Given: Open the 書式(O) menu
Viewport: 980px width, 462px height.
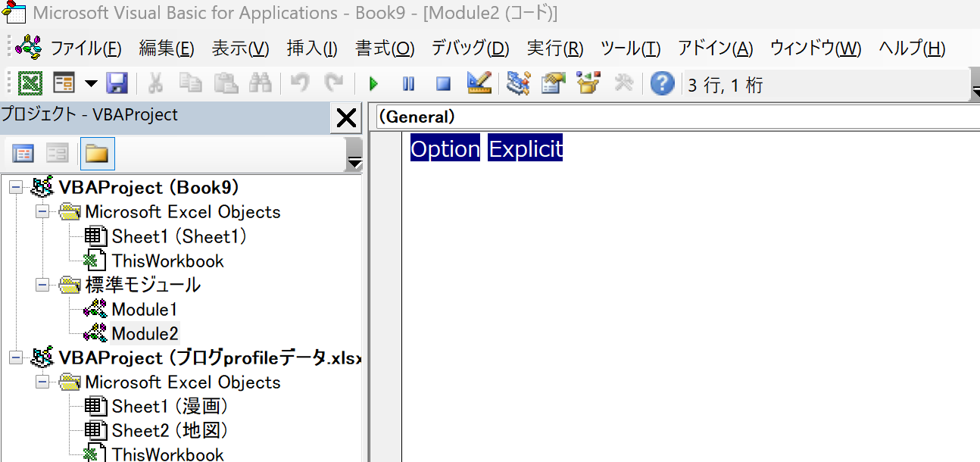Looking at the screenshot, I should pos(385,48).
